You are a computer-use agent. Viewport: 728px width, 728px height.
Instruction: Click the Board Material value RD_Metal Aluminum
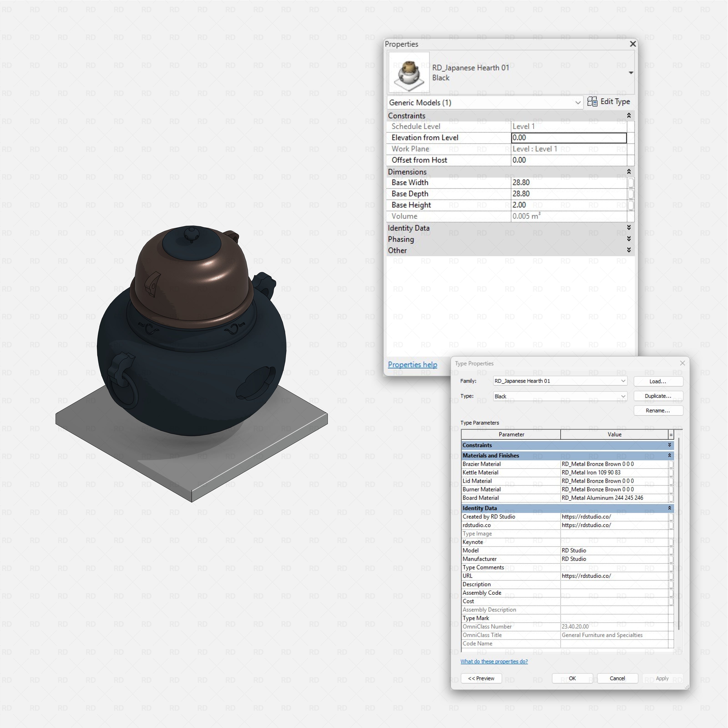pyautogui.click(x=614, y=498)
